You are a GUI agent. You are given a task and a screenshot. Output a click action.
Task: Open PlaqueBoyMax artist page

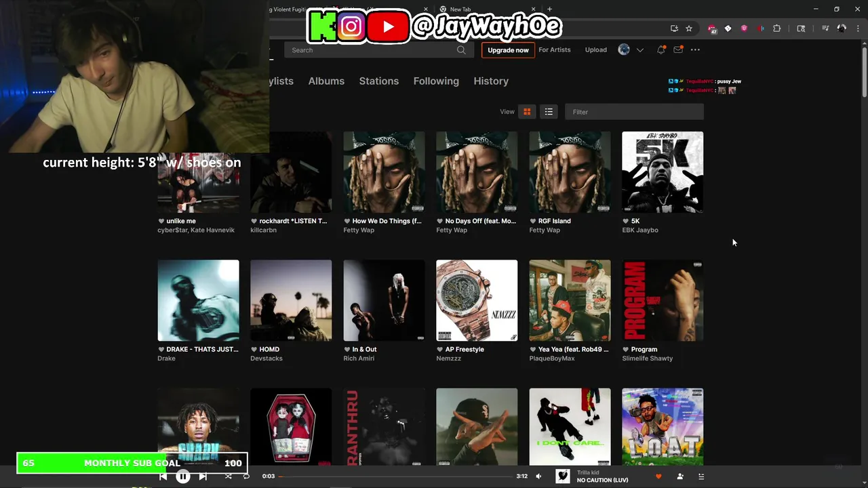[x=552, y=359]
